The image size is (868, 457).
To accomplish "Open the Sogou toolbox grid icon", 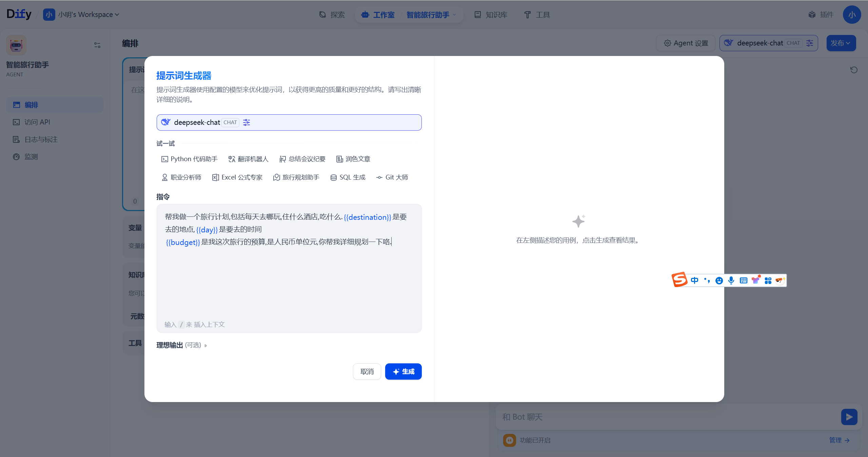I will tap(768, 280).
